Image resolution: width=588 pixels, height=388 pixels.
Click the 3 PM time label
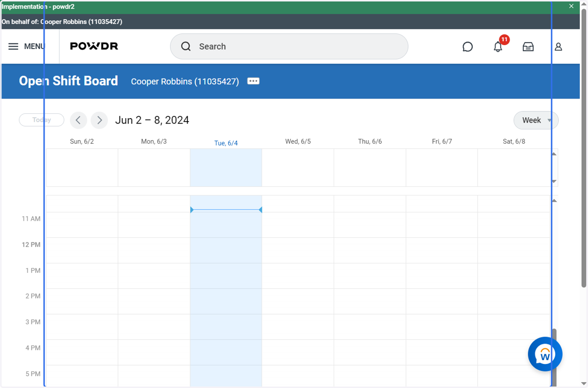[33, 322]
